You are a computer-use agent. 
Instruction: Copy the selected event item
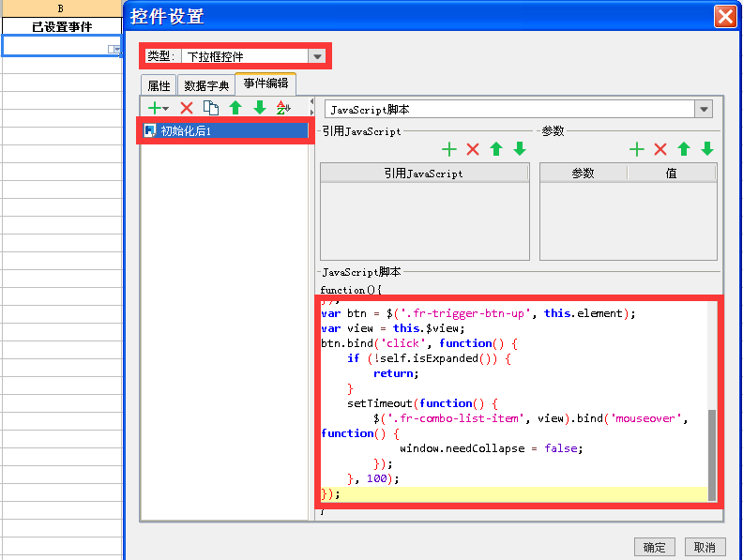point(211,108)
